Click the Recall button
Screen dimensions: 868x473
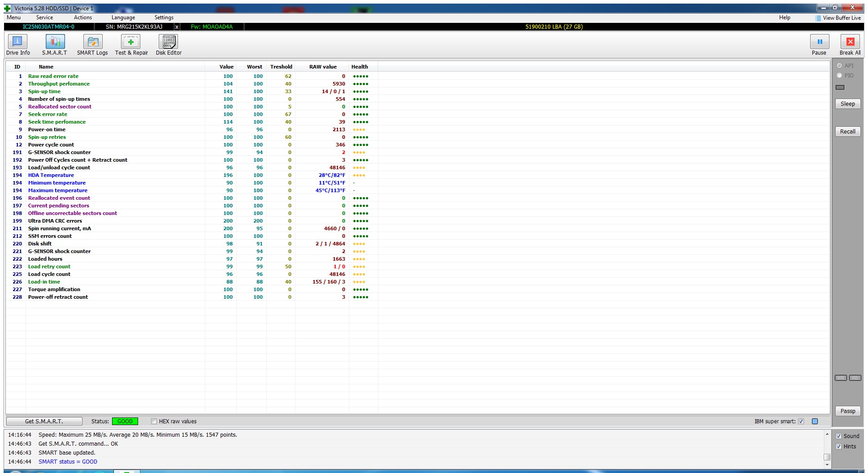[847, 131]
